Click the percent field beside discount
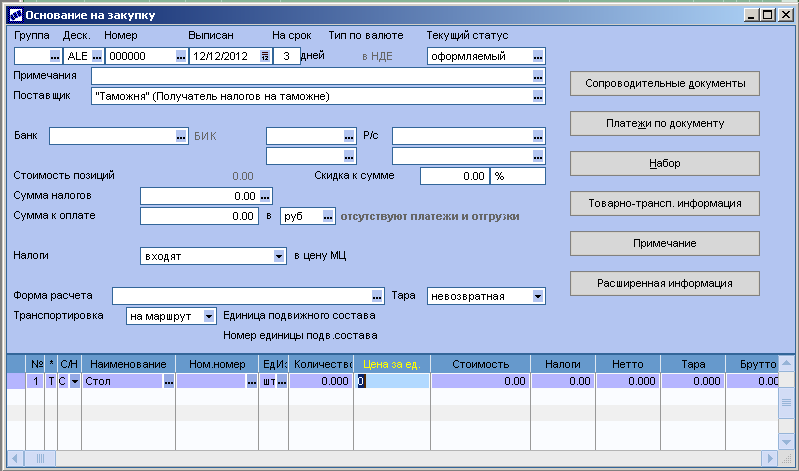Viewport: 799px width, 471px height. click(x=518, y=176)
